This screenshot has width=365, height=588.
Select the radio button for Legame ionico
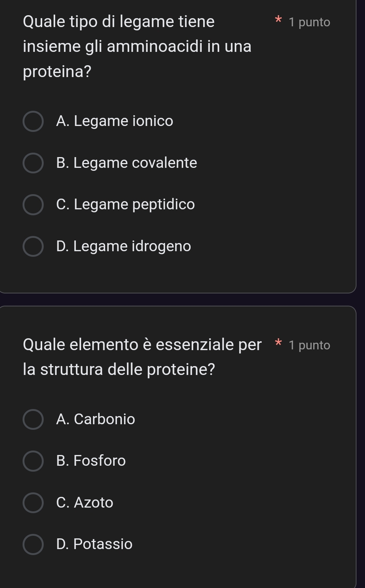[33, 121]
